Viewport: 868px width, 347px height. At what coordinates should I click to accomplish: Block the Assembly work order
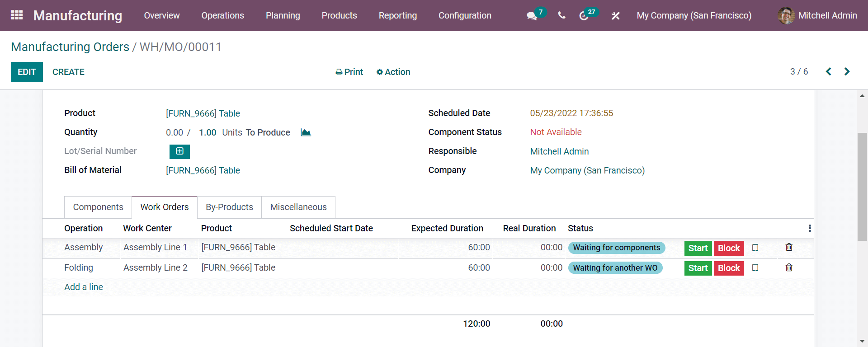click(729, 248)
